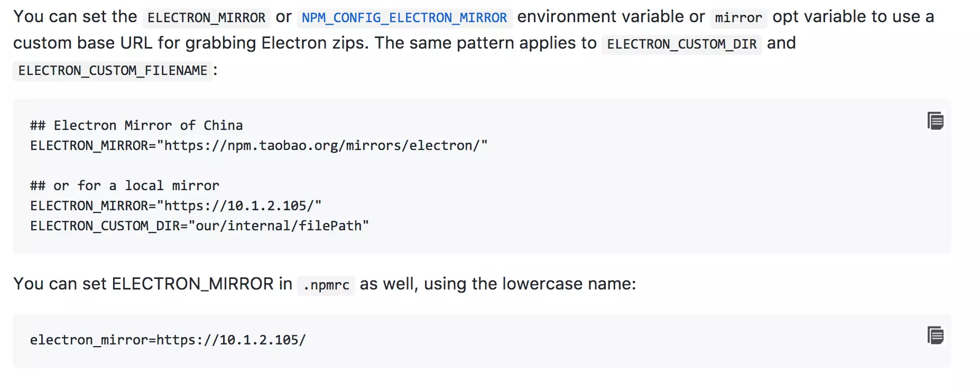Click the 'You can set ELECTRON_MIRROR in' sentence

click(153, 284)
